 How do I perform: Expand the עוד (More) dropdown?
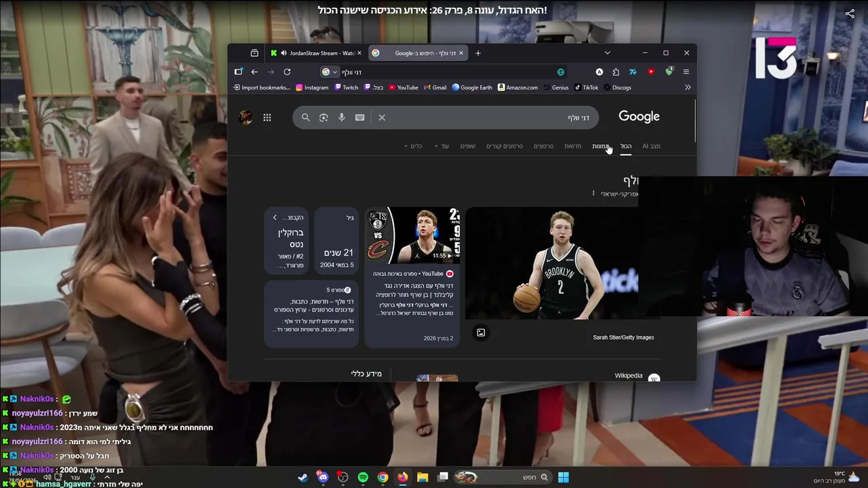point(441,146)
